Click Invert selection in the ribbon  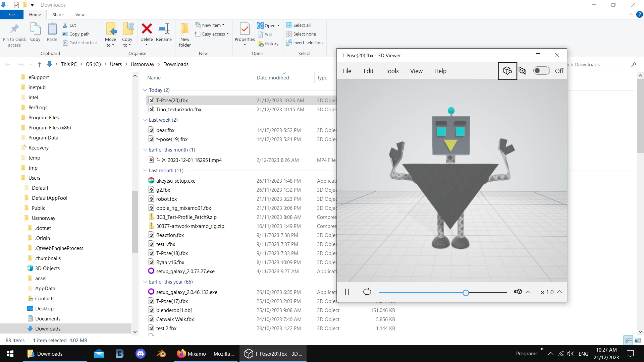305,43
